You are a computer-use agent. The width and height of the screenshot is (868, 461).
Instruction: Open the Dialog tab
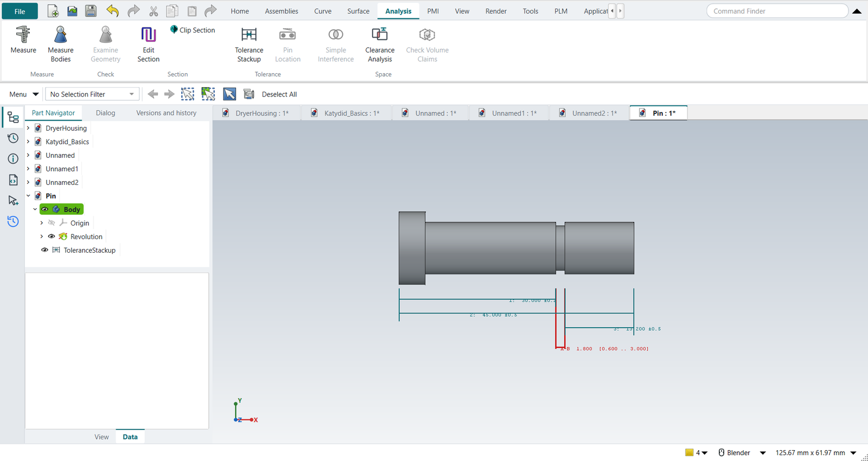click(x=105, y=113)
